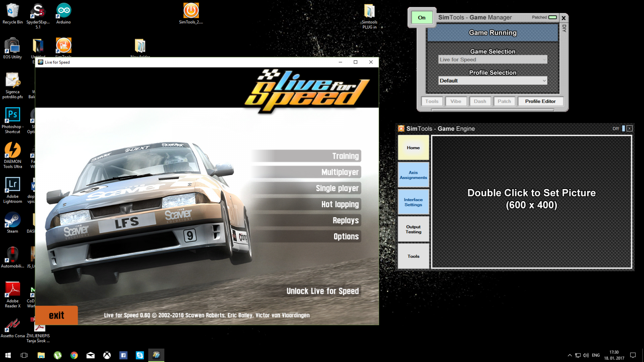644x362 pixels.
Task: Select the Home tab in Game Engine
Action: coord(413,148)
